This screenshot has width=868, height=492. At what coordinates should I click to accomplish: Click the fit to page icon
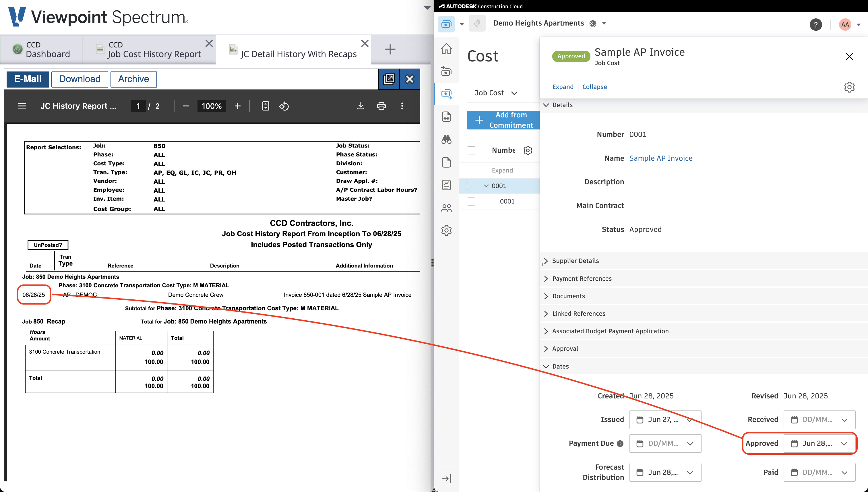(x=266, y=106)
